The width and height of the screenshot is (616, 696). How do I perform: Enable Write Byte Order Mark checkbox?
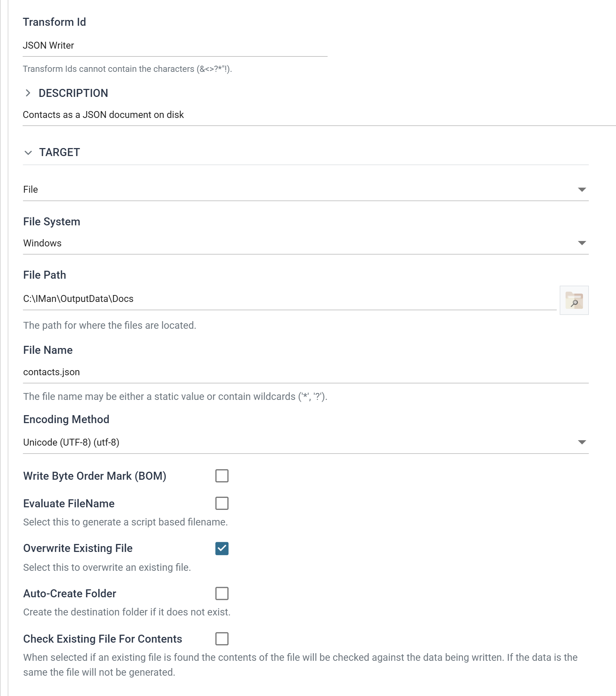pyautogui.click(x=222, y=476)
